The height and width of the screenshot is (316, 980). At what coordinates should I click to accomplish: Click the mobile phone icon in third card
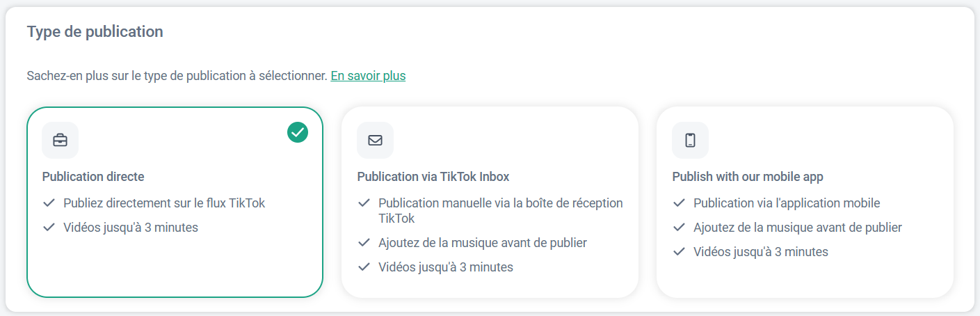click(690, 140)
